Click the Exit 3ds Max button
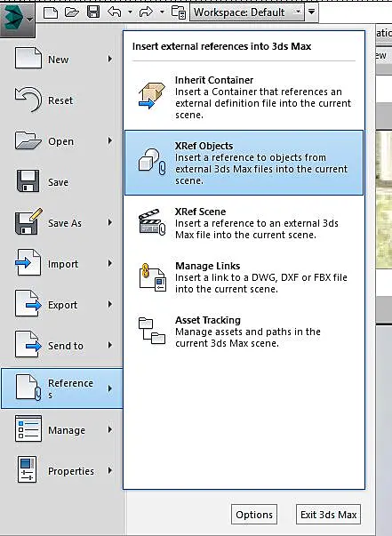 pyautogui.click(x=328, y=514)
